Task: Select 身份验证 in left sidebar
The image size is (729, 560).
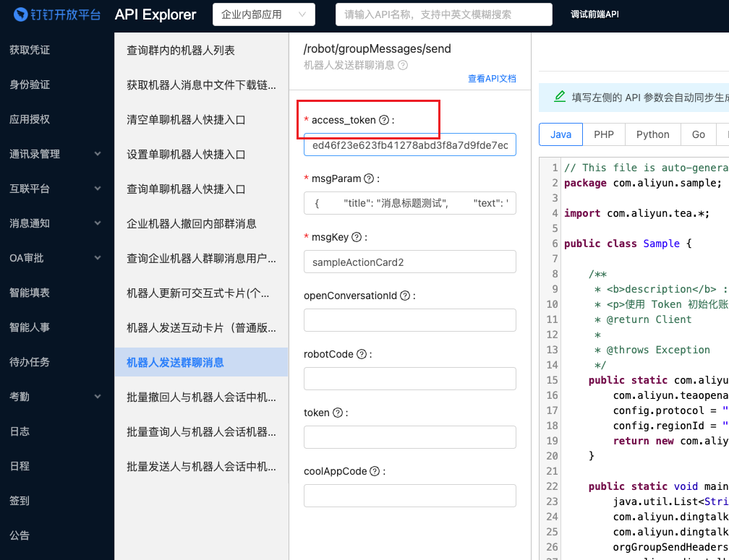Action: pyautogui.click(x=29, y=85)
